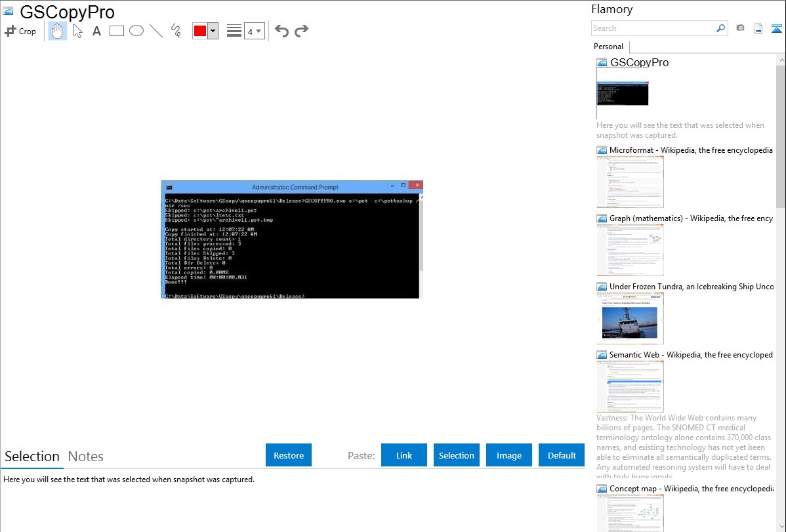Click the sidebar vertical scrollbar thumb
The height and width of the screenshot is (532, 786).
[x=781, y=136]
